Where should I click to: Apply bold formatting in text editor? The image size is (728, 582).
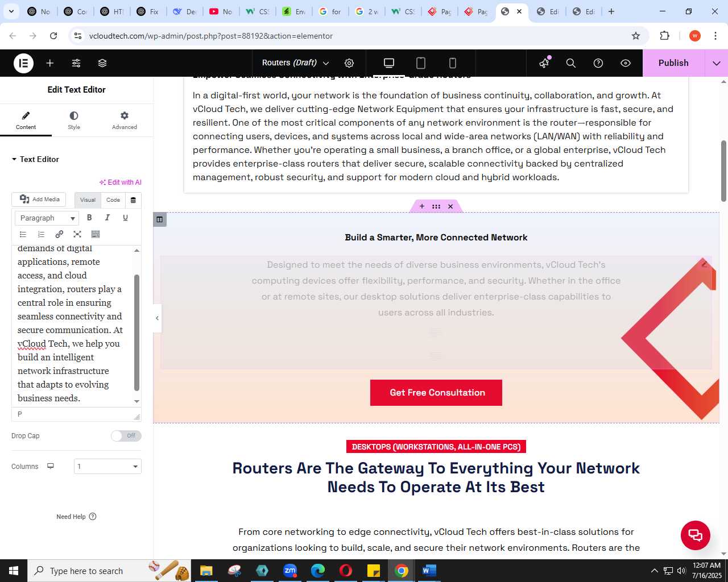[89, 218]
